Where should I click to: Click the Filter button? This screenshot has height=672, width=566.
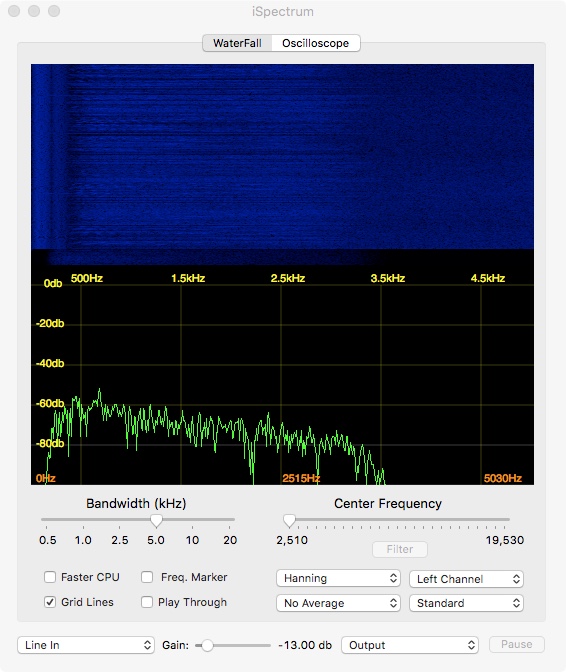coord(400,549)
